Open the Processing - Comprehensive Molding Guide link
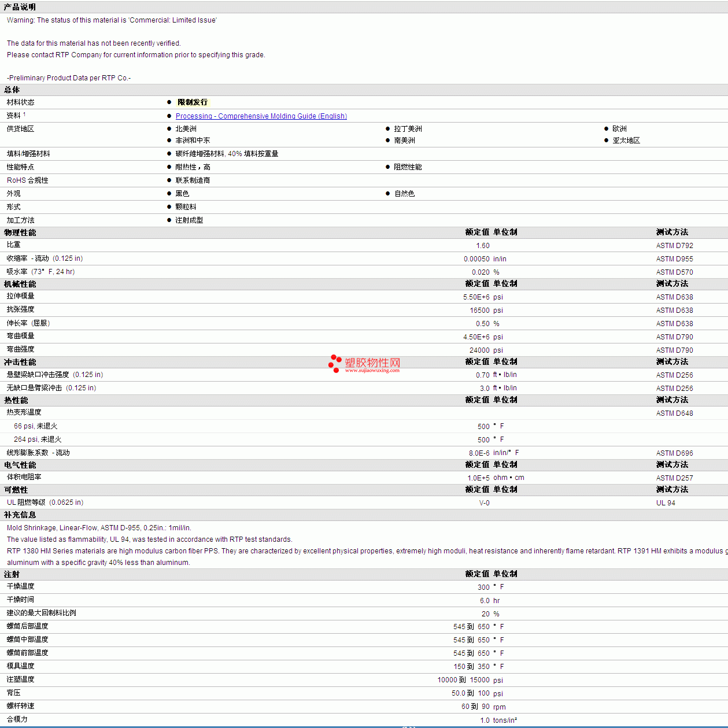 point(261,116)
